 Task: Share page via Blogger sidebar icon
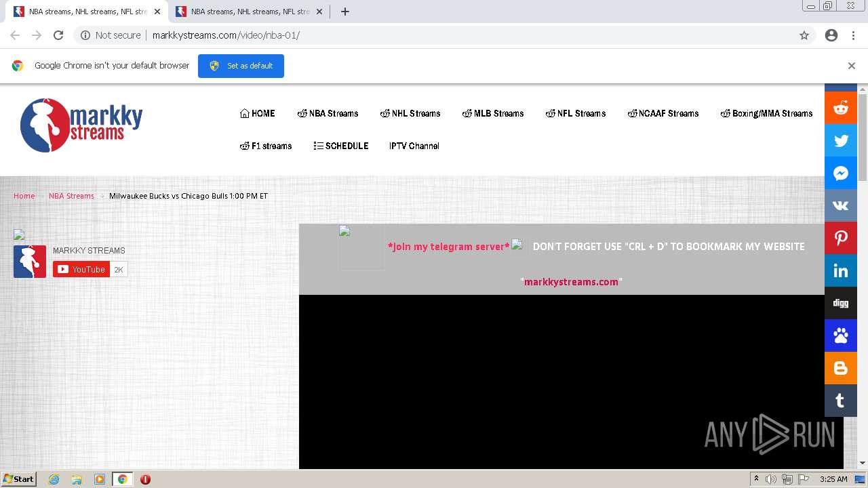[841, 368]
